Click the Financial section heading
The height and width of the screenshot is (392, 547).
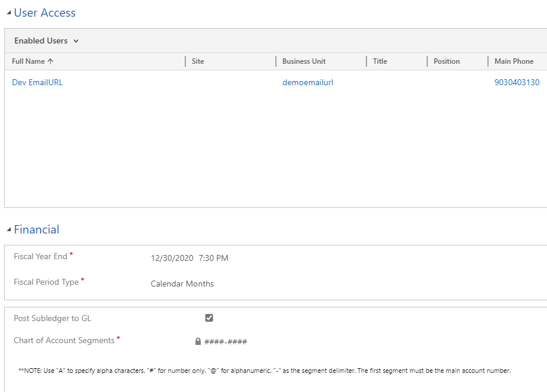[x=36, y=229]
